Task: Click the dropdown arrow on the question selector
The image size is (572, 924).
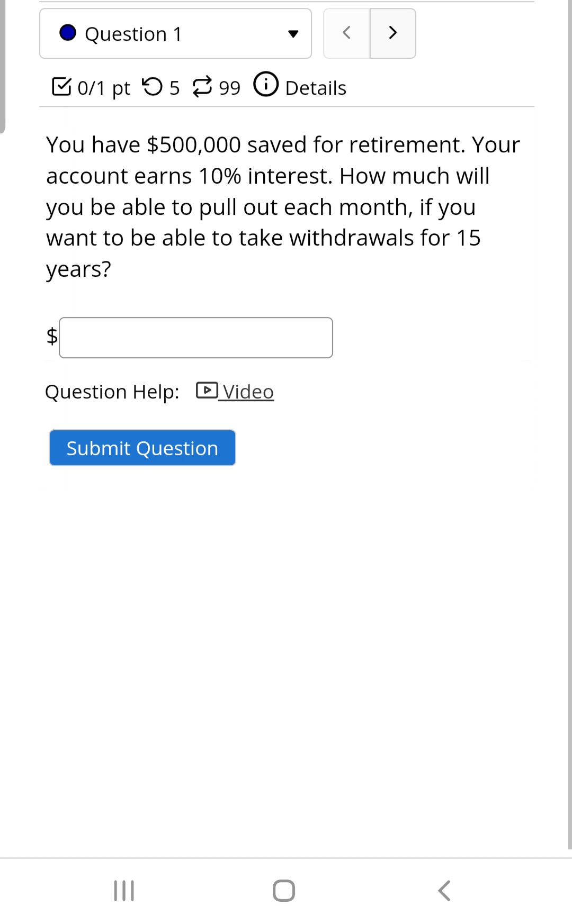Action: (x=292, y=33)
